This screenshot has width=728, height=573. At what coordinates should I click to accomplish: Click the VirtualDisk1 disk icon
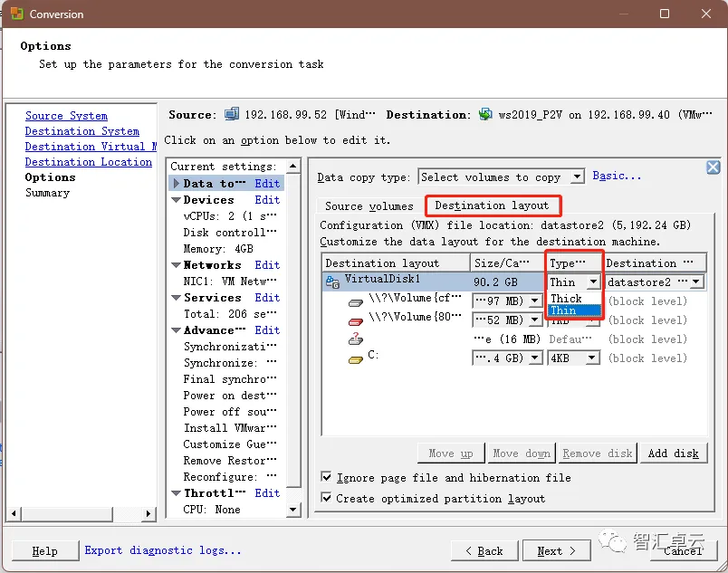point(332,282)
